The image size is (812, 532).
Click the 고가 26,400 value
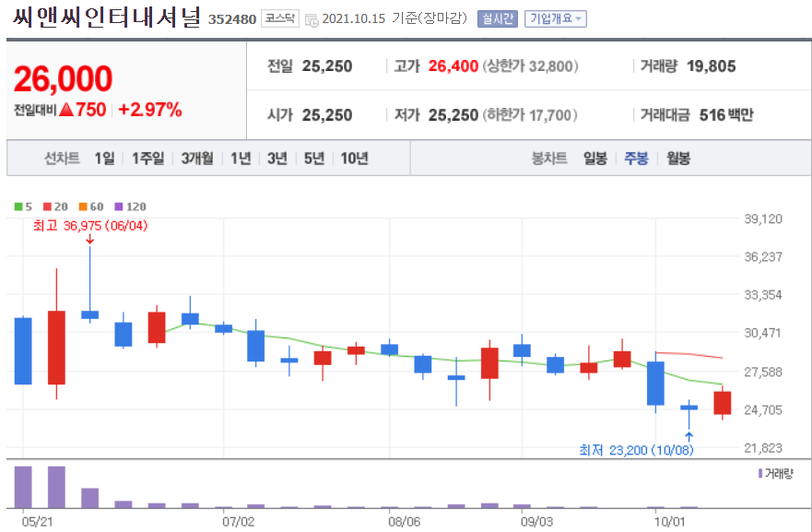pyautogui.click(x=453, y=66)
